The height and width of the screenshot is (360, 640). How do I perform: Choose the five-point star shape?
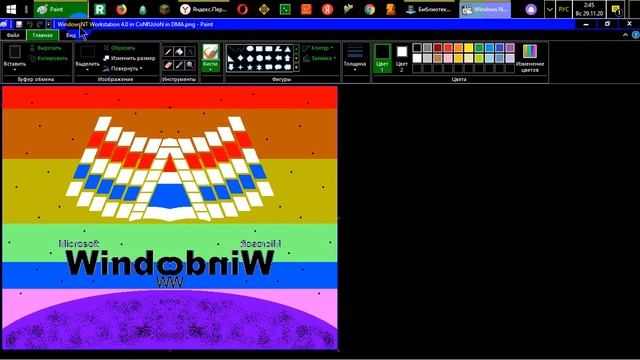point(250,67)
